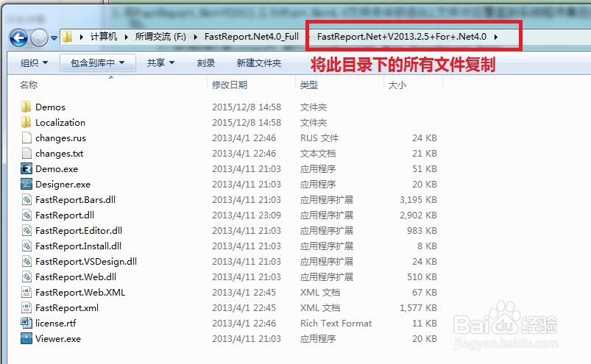Viewport: 591px width, 364px height.
Task: Select FastReport.Net+V2013.2.5+For+.Net4.0 path segment
Action: pyautogui.click(x=402, y=37)
